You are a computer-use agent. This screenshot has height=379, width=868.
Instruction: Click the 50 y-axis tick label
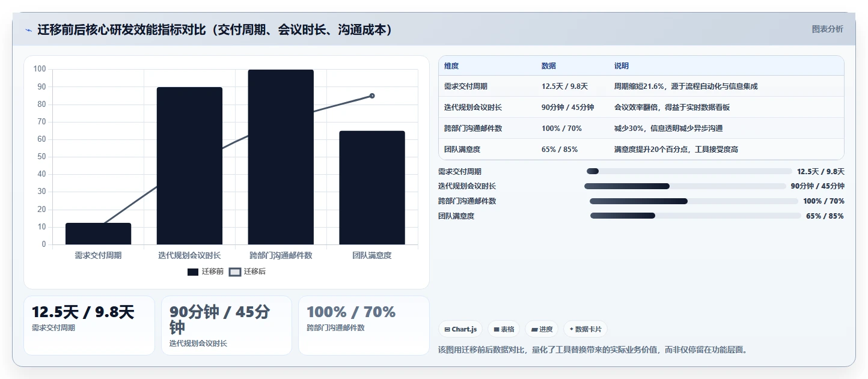[42, 157]
